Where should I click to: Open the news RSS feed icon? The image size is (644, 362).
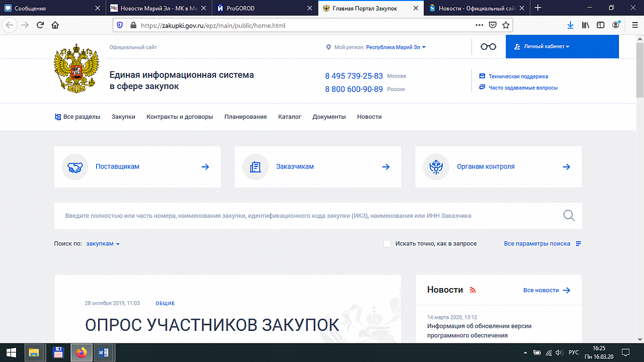point(472,290)
